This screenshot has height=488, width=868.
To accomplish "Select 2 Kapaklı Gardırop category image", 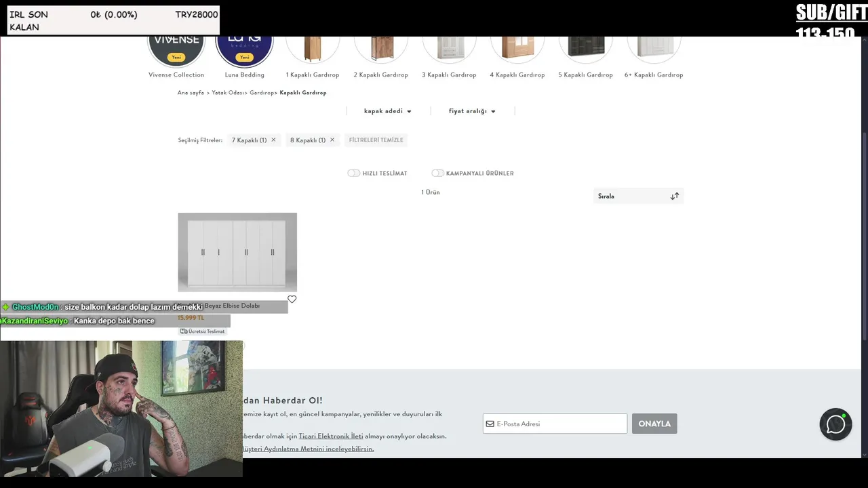I will 381,49.
